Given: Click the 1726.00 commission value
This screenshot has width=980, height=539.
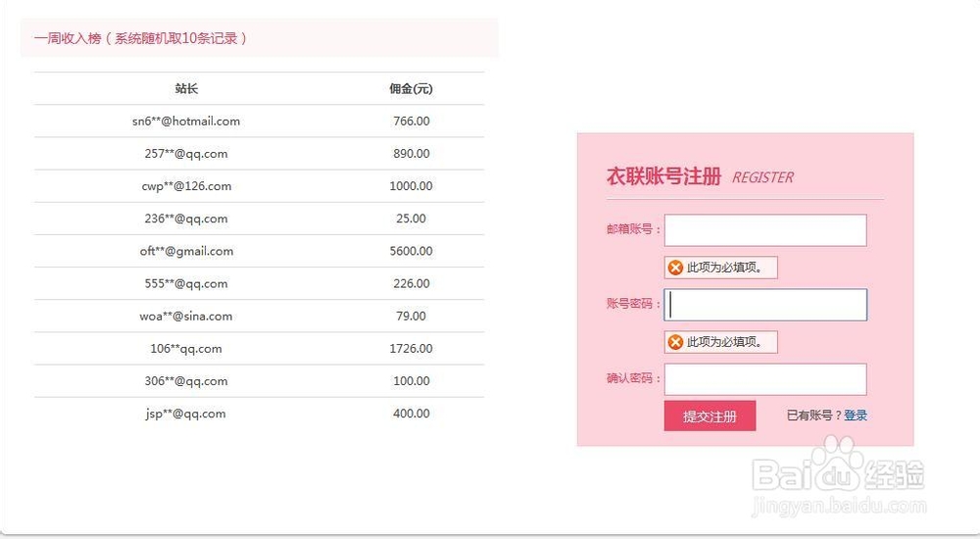Looking at the screenshot, I should (411, 349).
